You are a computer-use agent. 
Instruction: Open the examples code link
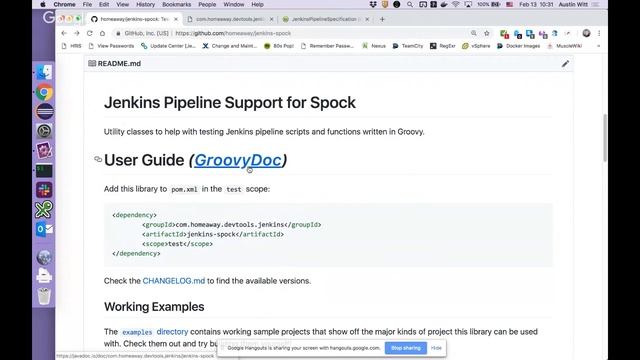click(x=137, y=332)
